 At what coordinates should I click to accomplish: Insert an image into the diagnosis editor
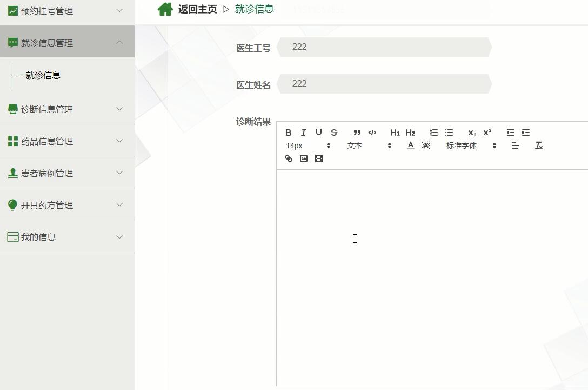[x=303, y=158]
